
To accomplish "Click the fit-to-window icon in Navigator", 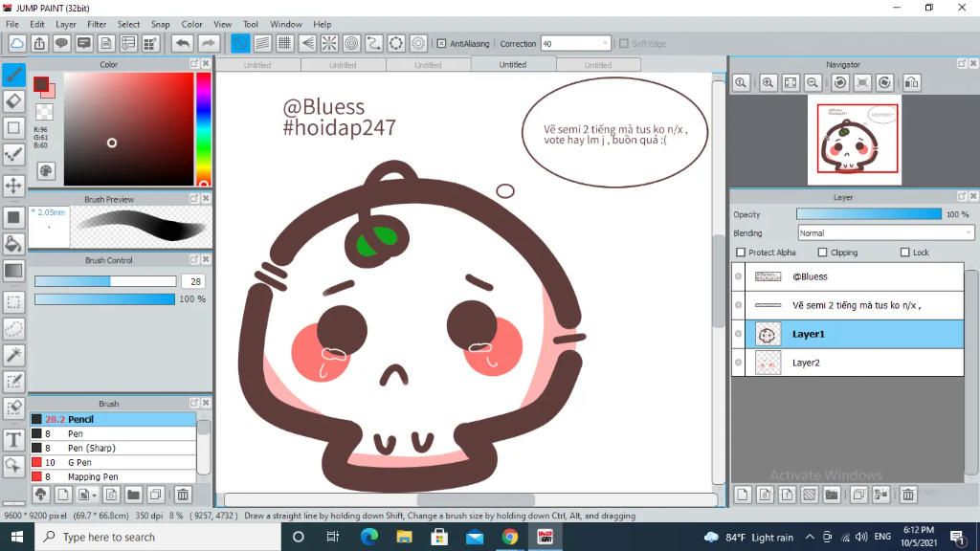I will [x=791, y=82].
